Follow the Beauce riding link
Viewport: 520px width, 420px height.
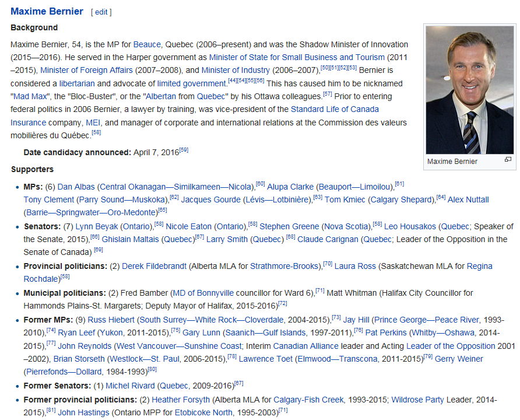145,44
